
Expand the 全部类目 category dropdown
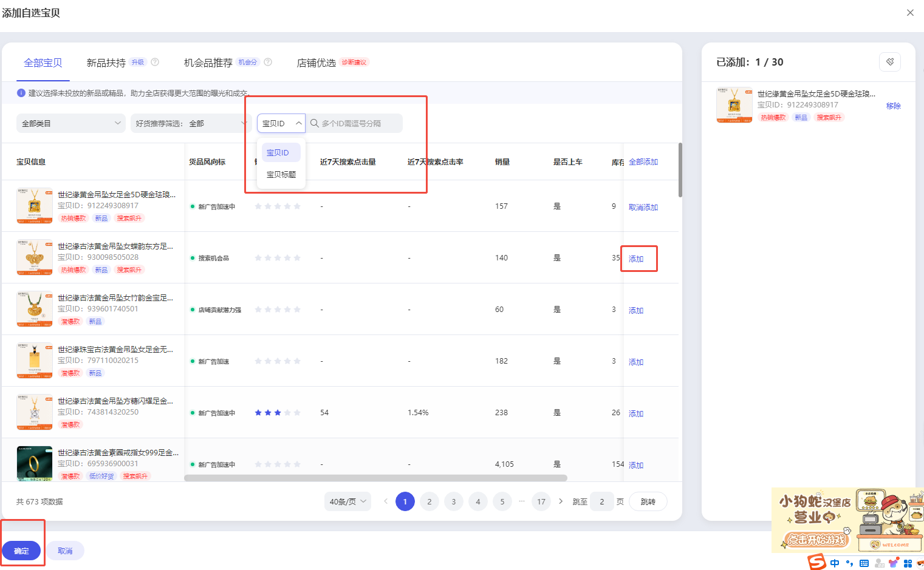[70, 123]
